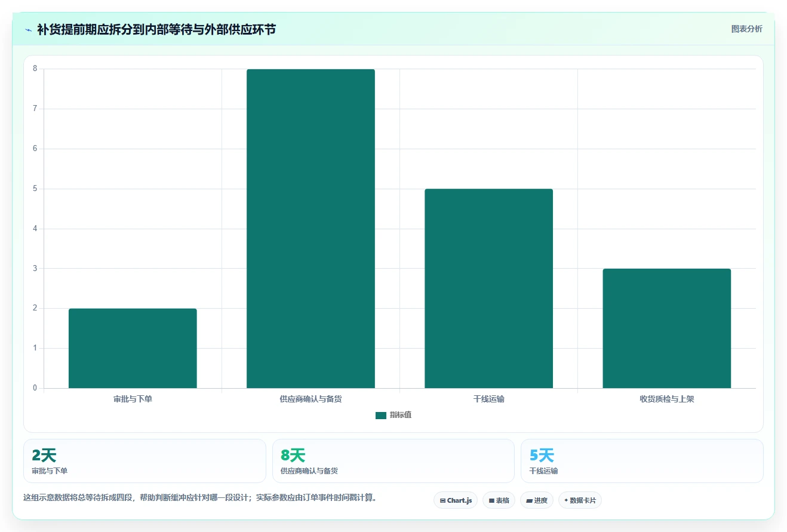Click the lightning icon beside the title
787x532 pixels.
point(29,29)
